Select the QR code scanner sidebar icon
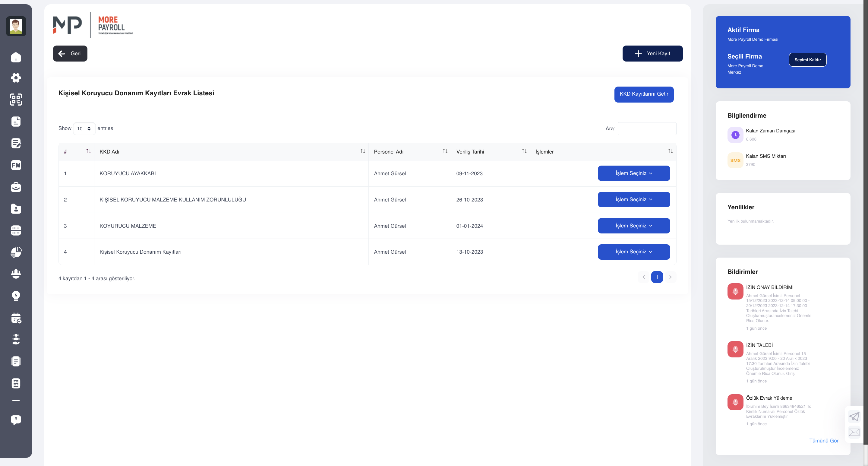Image resolution: width=868 pixels, height=466 pixels. tap(16, 100)
